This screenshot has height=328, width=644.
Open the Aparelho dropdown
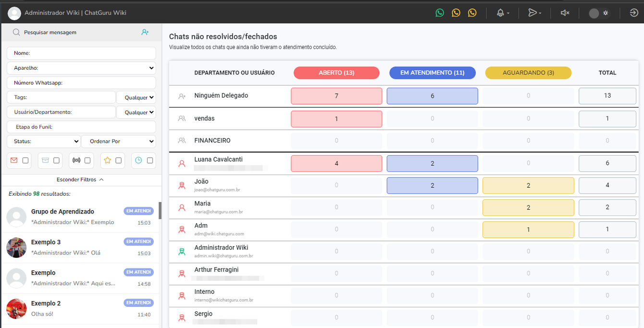82,68
